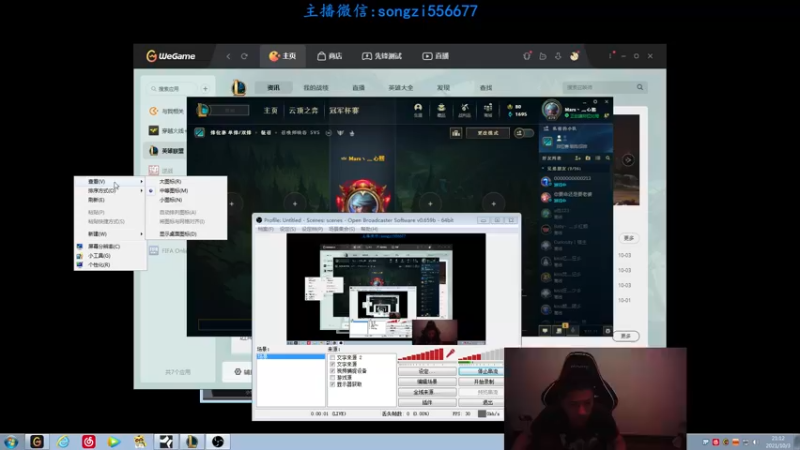Open the 资讯 tab in League page
The width and height of the screenshot is (800, 450).
click(x=273, y=88)
